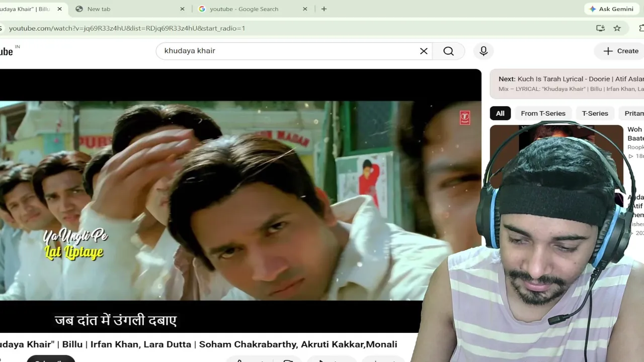Switch to the New tab browser tab

(x=99, y=9)
